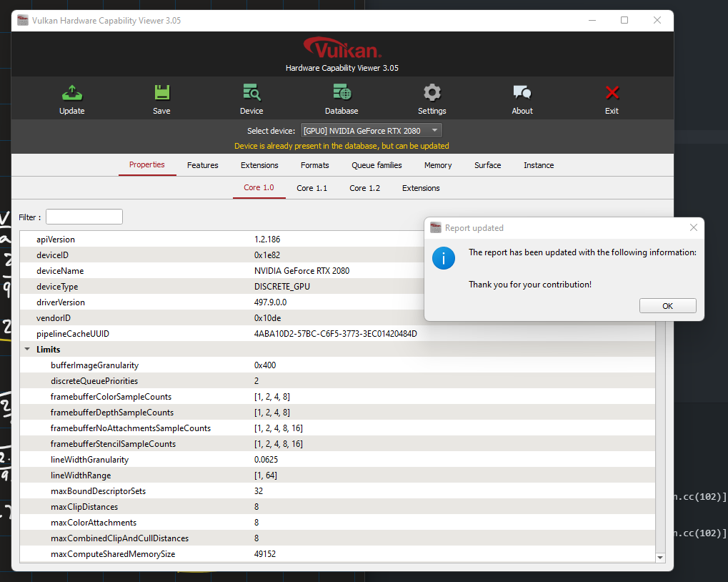Viewport: 728px width, 582px height.
Task: Click the Save report icon
Action: tap(161, 93)
